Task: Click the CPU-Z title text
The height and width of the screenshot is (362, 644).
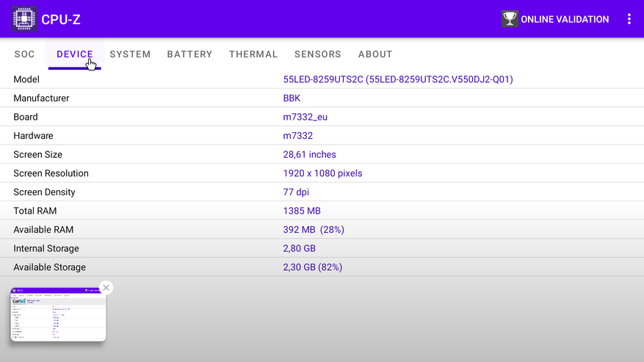Action: pyautogui.click(x=61, y=19)
